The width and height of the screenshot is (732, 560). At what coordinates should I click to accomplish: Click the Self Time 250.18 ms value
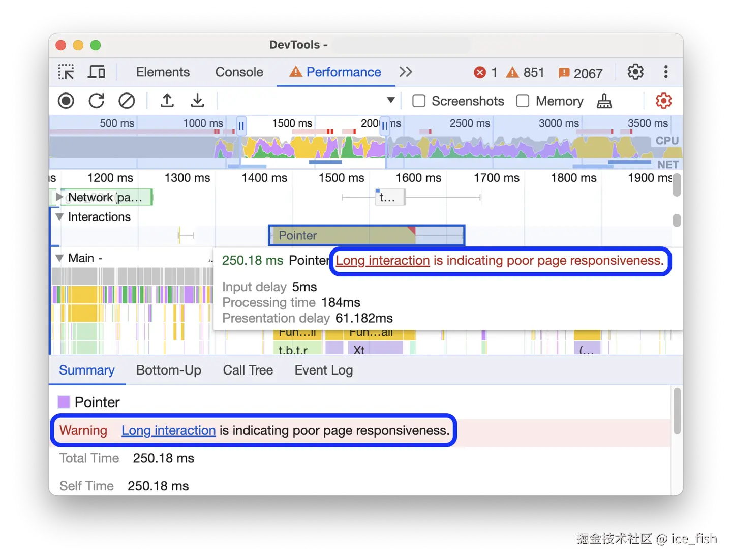coord(158,486)
